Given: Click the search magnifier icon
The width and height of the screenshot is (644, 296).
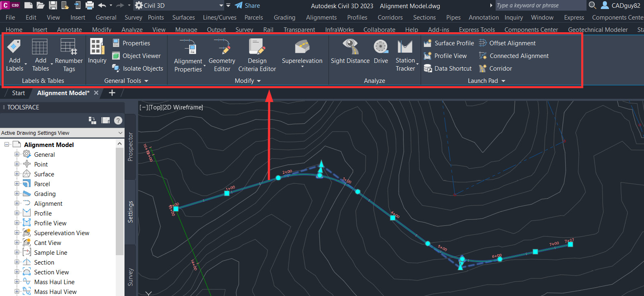Looking at the screenshot, I should (x=593, y=5).
